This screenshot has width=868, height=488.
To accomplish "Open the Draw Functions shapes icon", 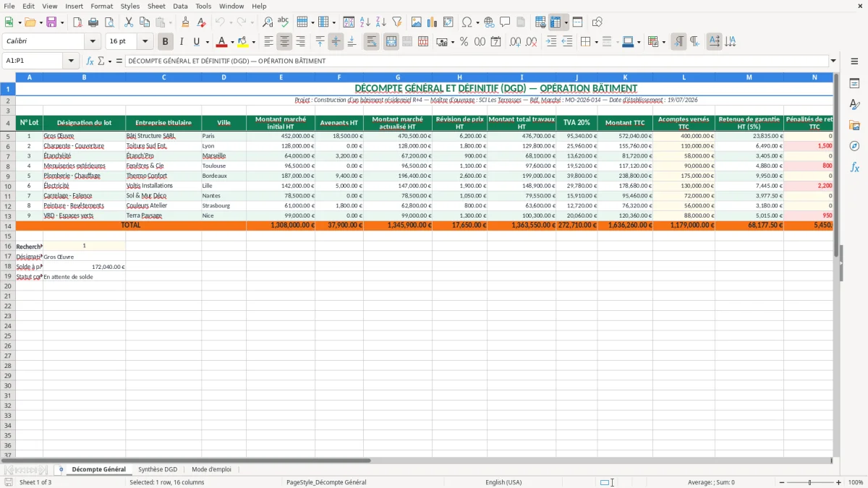I will coord(597,22).
